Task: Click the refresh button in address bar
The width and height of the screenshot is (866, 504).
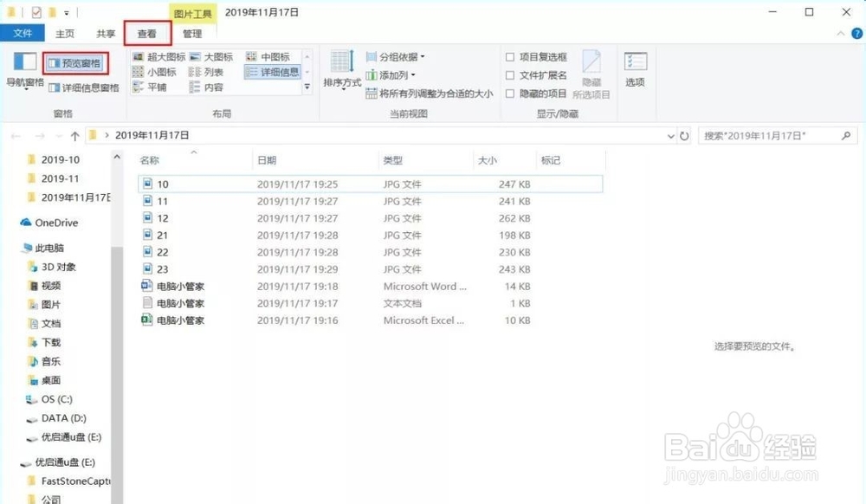Action: coord(685,135)
